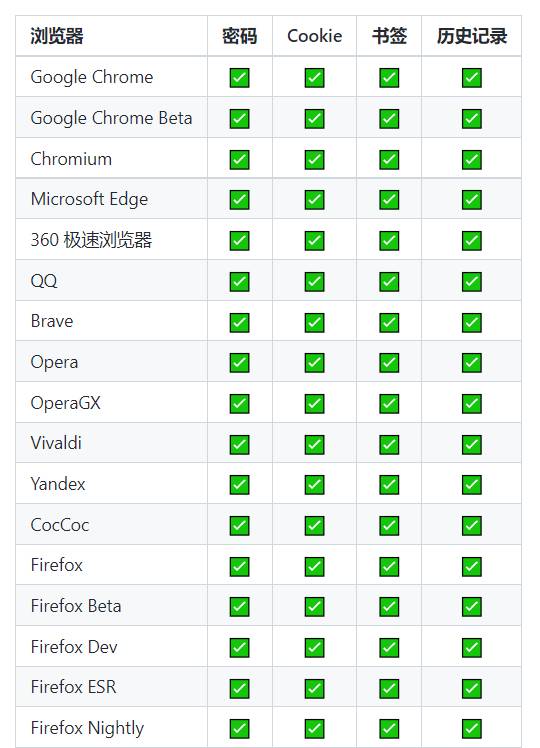Click the OperaGX row label
Image resolution: width=540 pixels, height=748 pixels.
pos(65,404)
